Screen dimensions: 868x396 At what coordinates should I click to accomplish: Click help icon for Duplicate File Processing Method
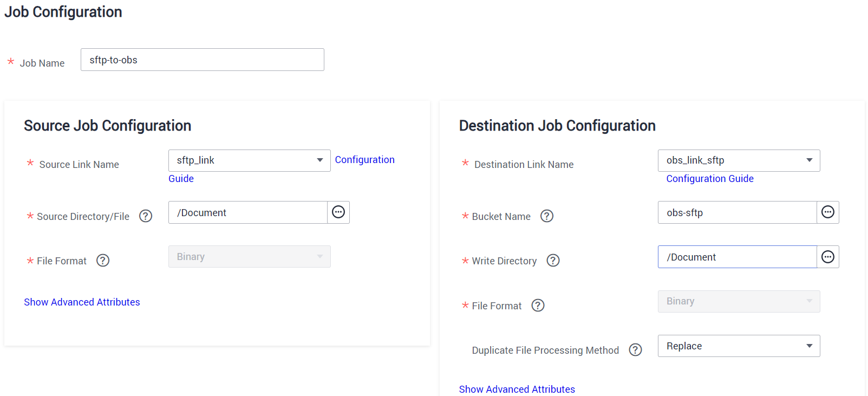click(635, 350)
